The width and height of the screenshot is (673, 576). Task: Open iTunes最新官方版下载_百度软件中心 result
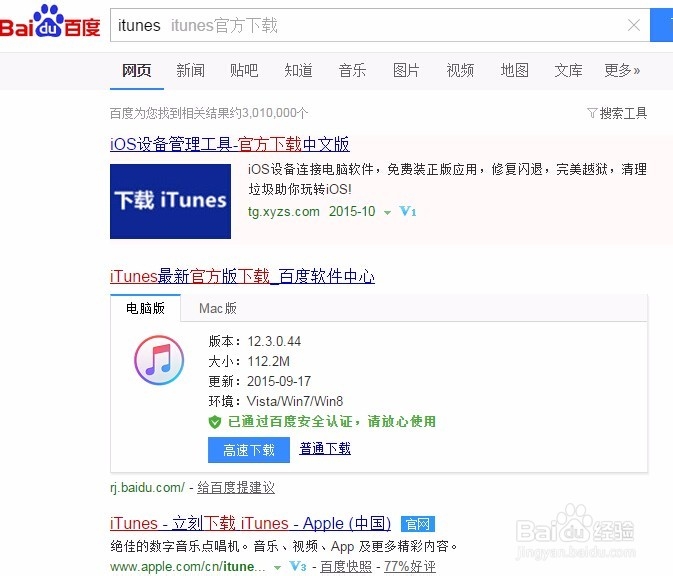tap(243, 276)
